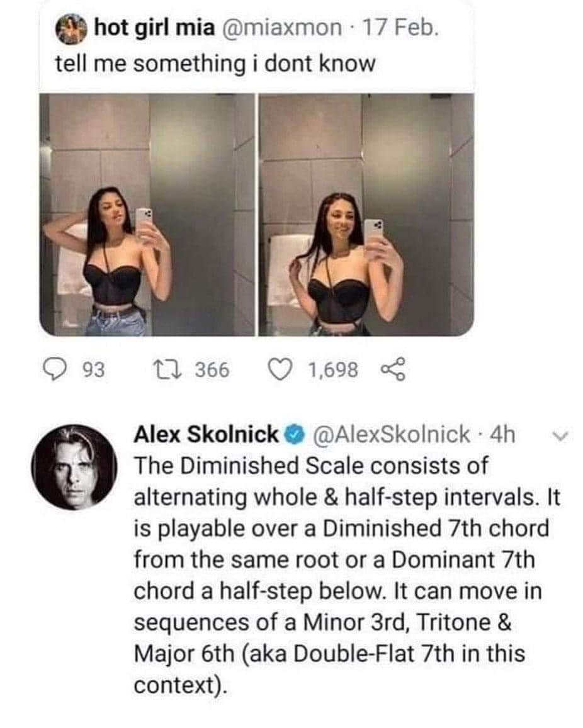Open Alex Skolnick's round profile picture
The image size is (583, 728).
coord(73,466)
